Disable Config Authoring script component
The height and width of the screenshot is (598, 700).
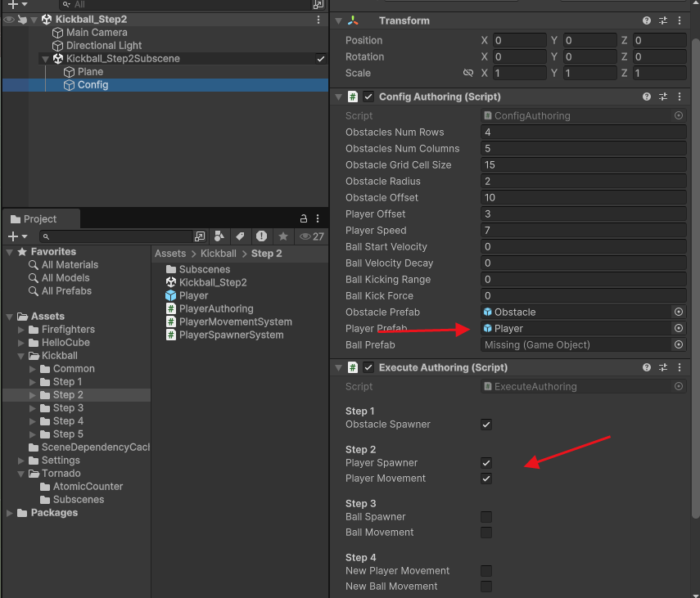pos(368,97)
